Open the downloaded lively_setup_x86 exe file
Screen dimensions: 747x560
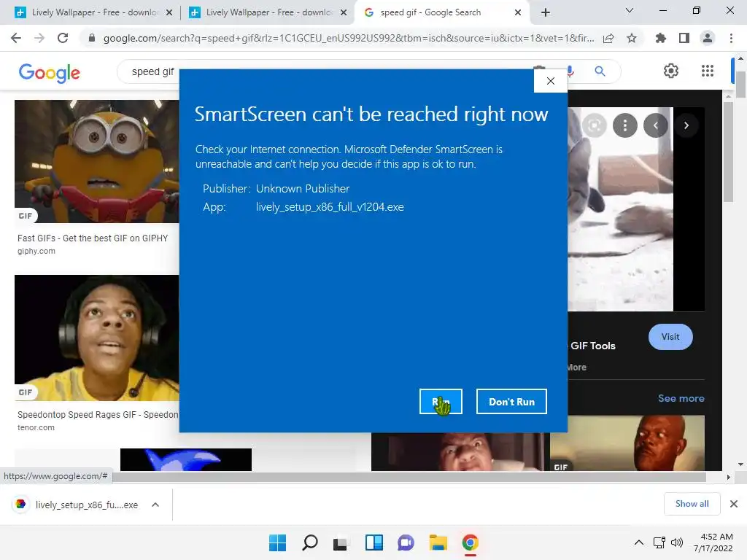pyautogui.click(x=77, y=505)
